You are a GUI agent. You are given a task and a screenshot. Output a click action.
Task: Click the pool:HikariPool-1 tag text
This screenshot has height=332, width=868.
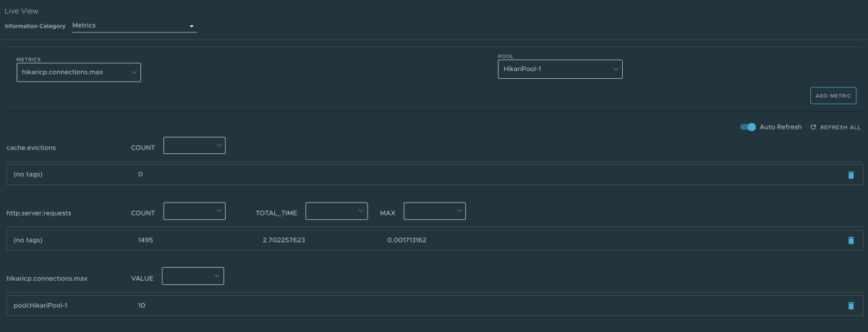(x=41, y=305)
